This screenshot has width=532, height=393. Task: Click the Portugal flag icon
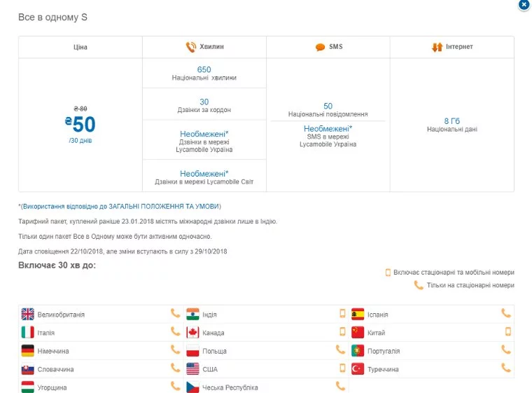(358, 350)
